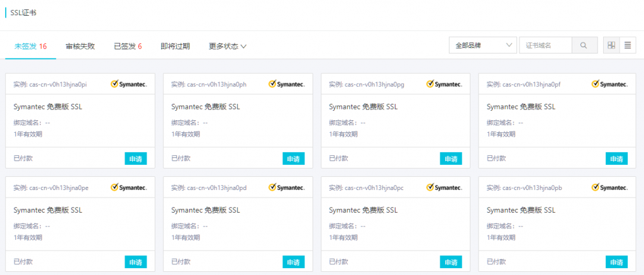Click Symantec logo on card cas-cn-v0h13hjna0pe

pyautogui.click(x=128, y=188)
